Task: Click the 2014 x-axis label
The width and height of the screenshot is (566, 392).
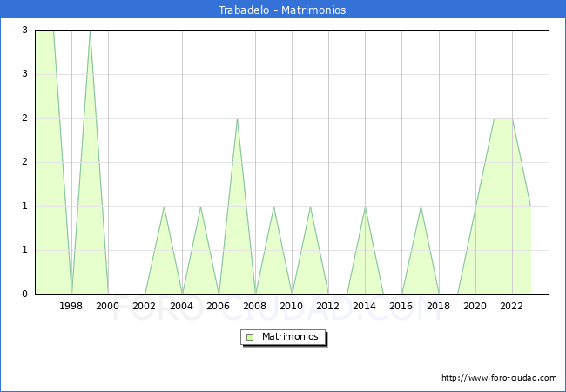Action: pyautogui.click(x=365, y=306)
